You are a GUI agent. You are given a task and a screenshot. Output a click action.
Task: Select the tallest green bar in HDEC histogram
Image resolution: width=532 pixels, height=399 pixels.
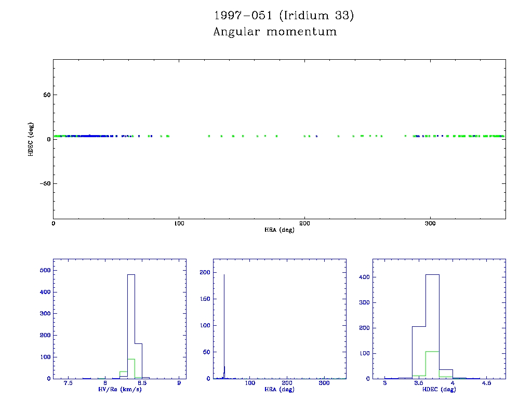point(432,365)
